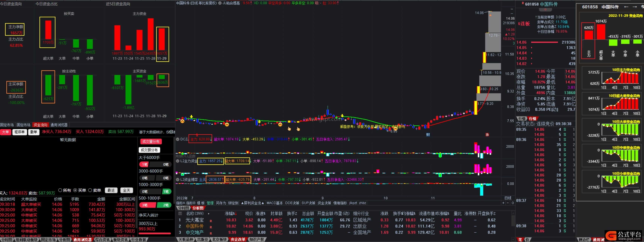The width and height of the screenshot is (644, 242).
Task: Open the 侧边栏 tab at bottom right
Action: (584, 240)
